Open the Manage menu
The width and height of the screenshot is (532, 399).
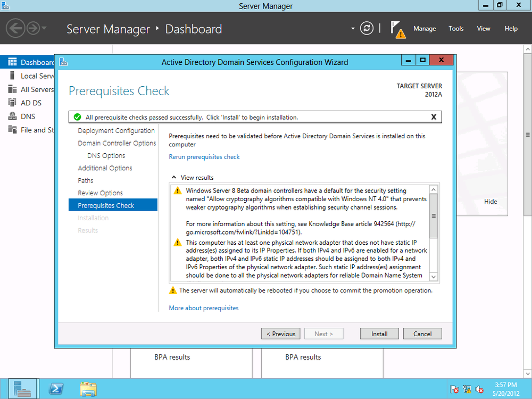click(x=425, y=29)
